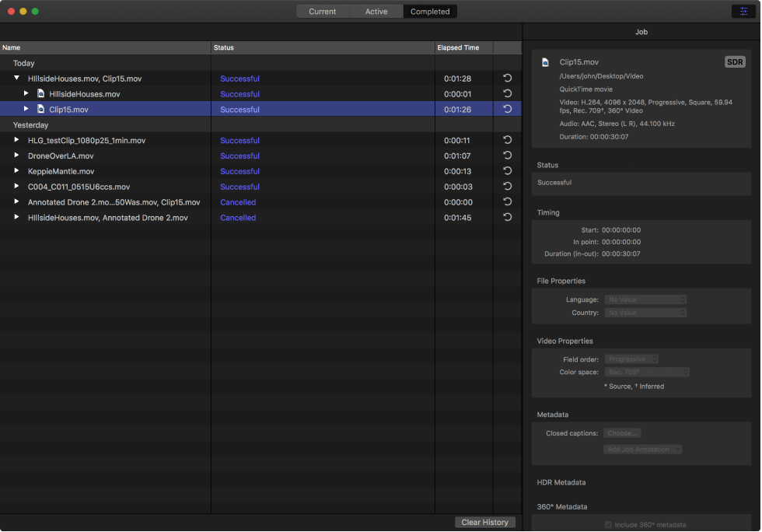
Task: Switch to the Current tab
Action: (323, 11)
